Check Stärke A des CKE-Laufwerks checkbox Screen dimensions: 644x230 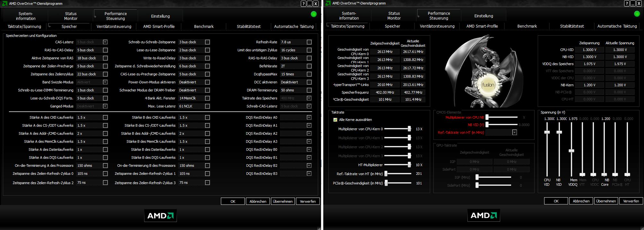[105, 117]
